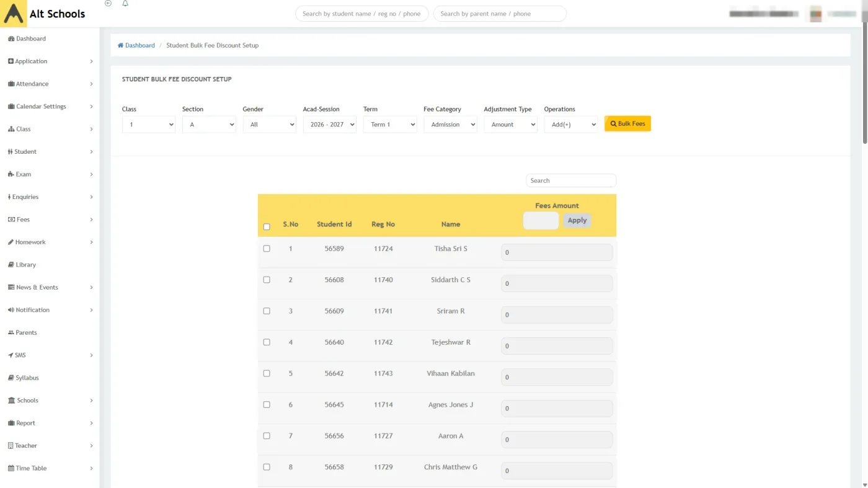Open the Operations dropdown showing Add(+)
Image resolution: width=868 pixels, height=488 pixels.
pos(571,125)
